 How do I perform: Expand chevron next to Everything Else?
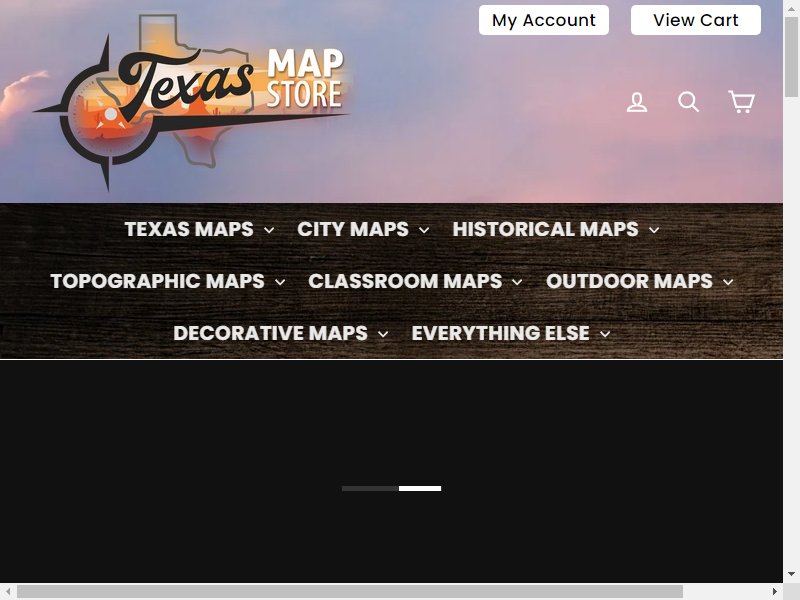pyautogui.click(x=605, y=335)
